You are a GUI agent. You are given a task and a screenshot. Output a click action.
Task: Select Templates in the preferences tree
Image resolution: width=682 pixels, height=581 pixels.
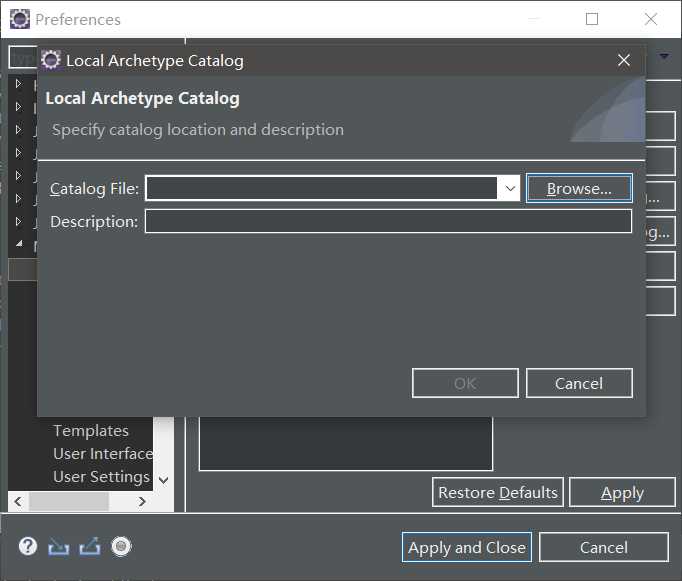(91, 431)
